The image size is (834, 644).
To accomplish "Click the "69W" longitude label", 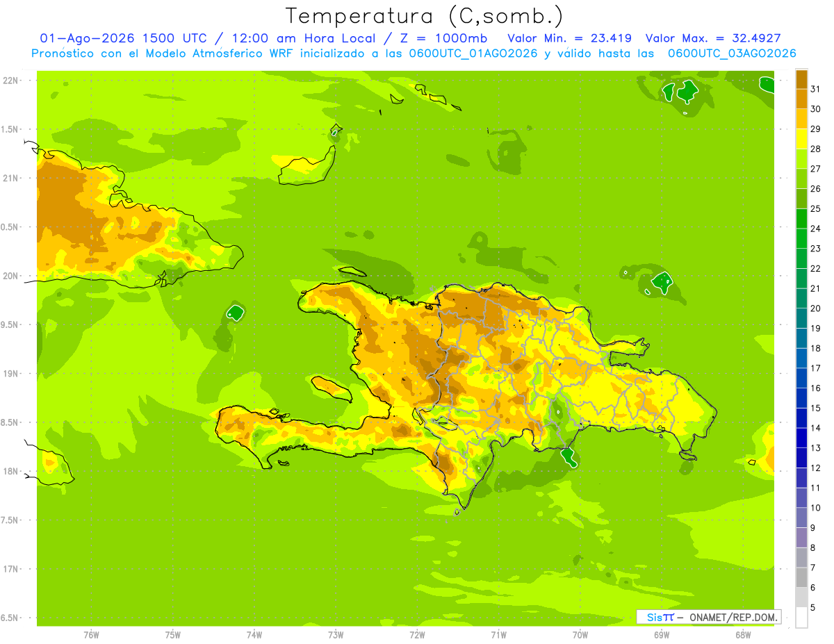I will coord(662,635).
